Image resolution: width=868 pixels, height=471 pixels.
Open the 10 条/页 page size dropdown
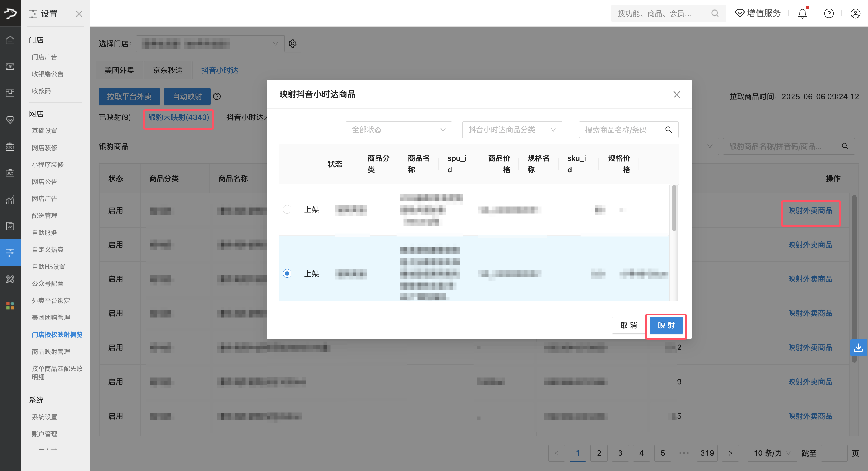click(x=772, y=453)
